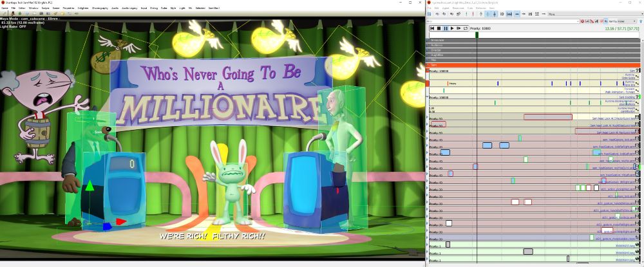Click the blue Z-axis handle of the transform gizmo
Screen dimensions: 644x267
coord(107,226)
